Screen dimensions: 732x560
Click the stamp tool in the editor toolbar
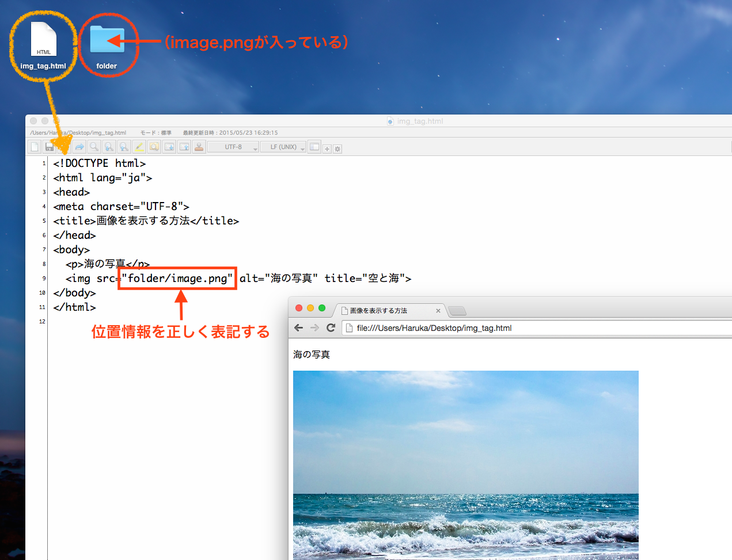pos(199,147)
